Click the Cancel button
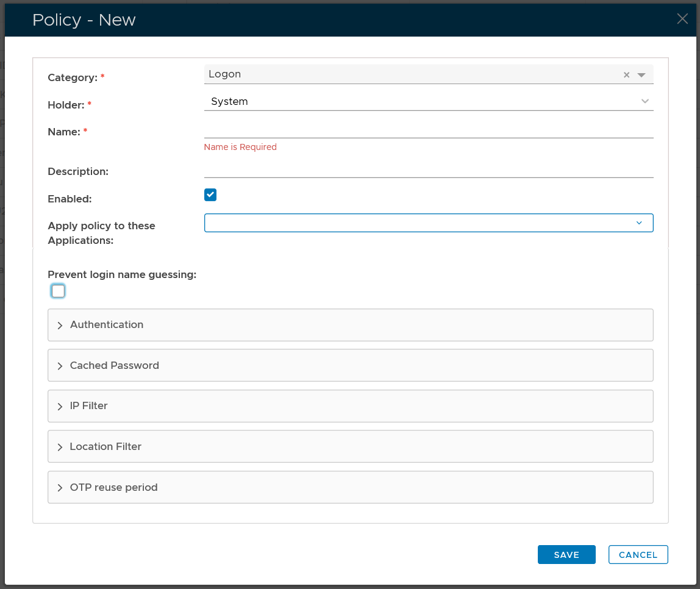Image resolution: width=700 pixels, height=589 pixels. [638, 555]
